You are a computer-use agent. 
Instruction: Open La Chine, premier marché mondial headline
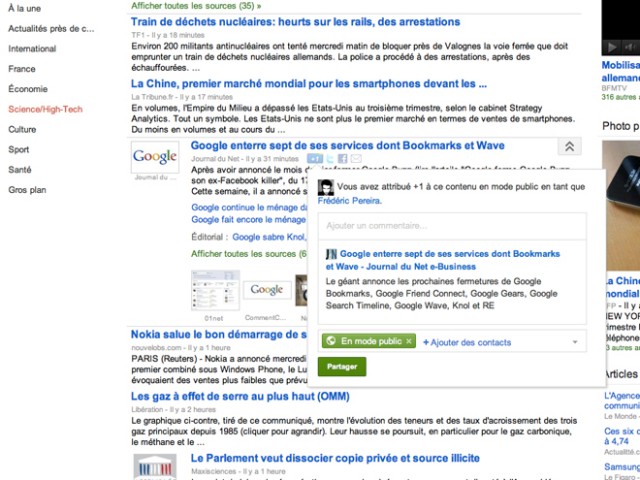point(309,84)
